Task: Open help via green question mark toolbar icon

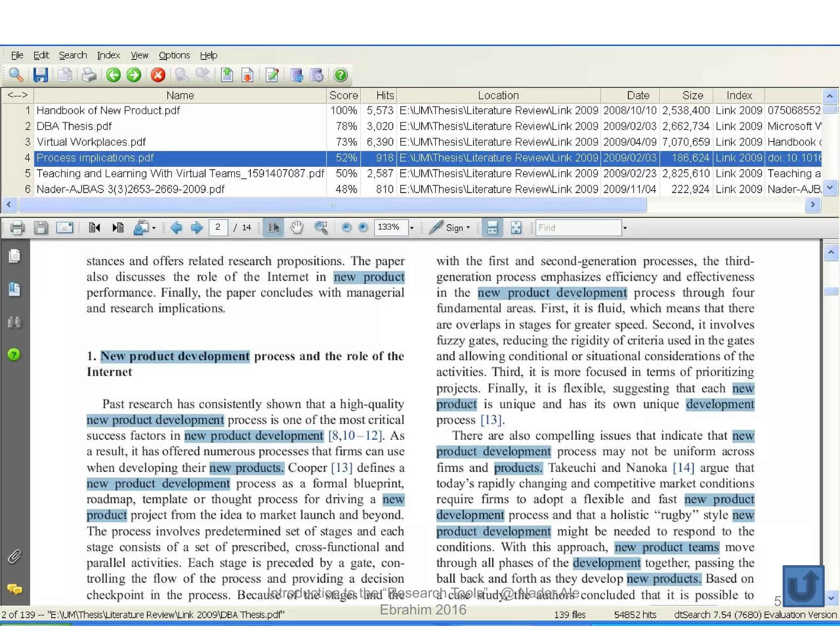Action: coord(341,75)
